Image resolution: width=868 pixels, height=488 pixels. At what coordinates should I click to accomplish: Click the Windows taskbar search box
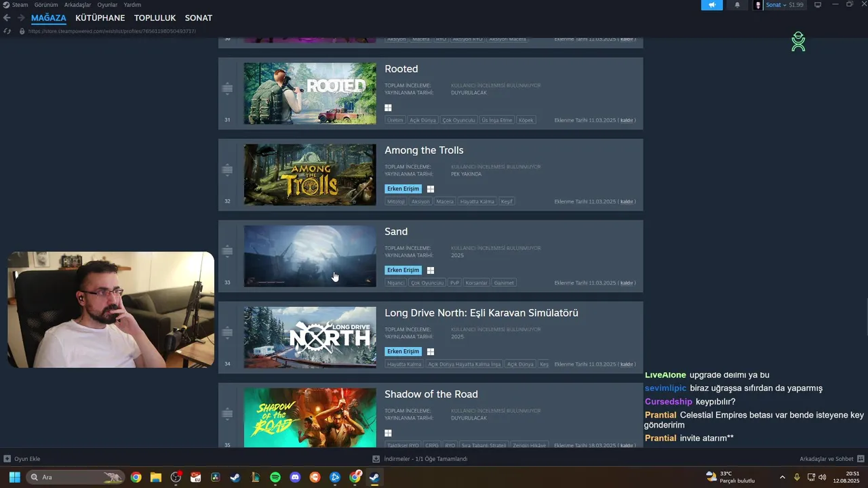tap(76, 477)
